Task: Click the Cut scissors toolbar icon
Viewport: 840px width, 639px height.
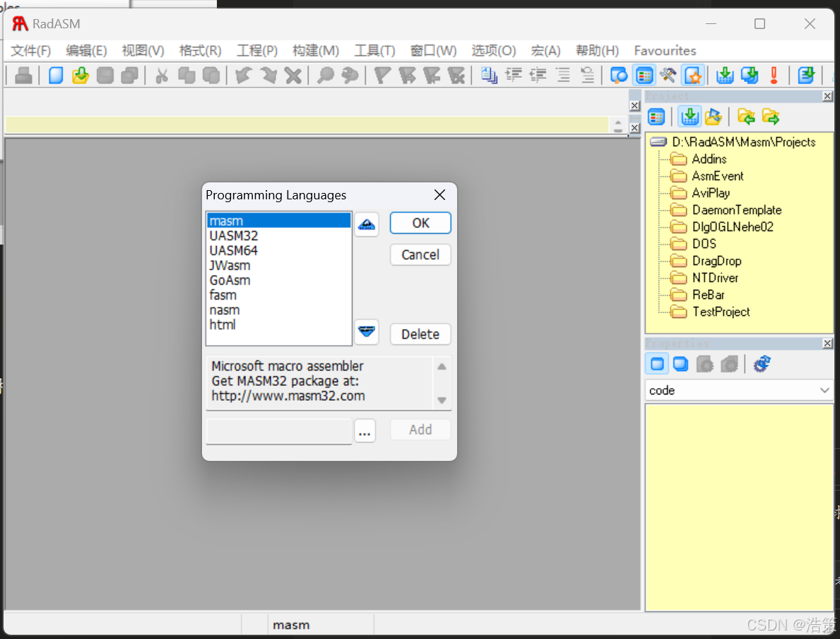Action: [x=161, y=76]
